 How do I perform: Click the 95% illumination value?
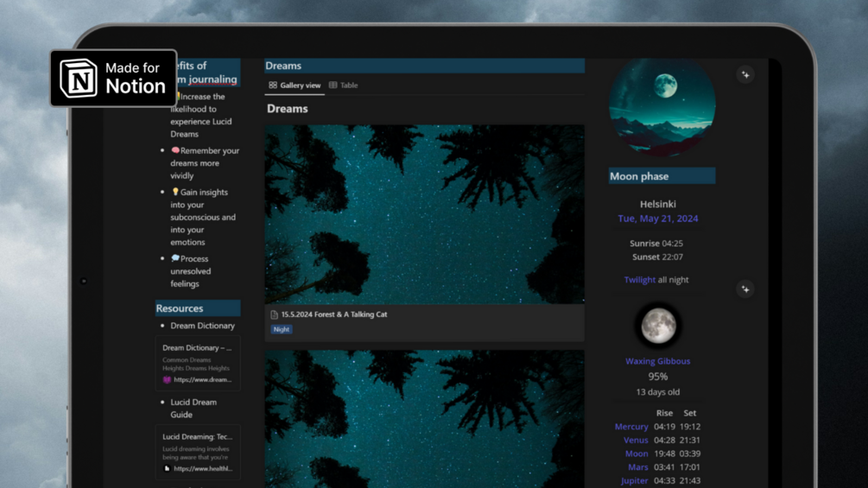(657, 377)
